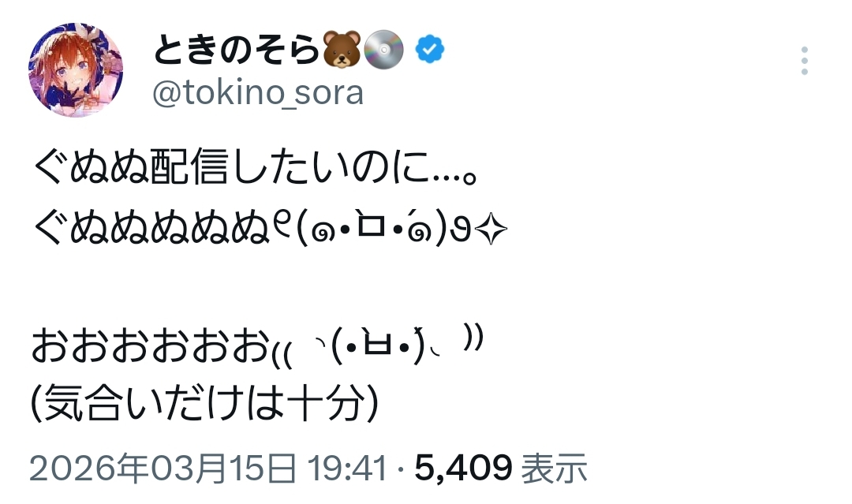Click the silver disc emoji beside the name

coord(386,51)
